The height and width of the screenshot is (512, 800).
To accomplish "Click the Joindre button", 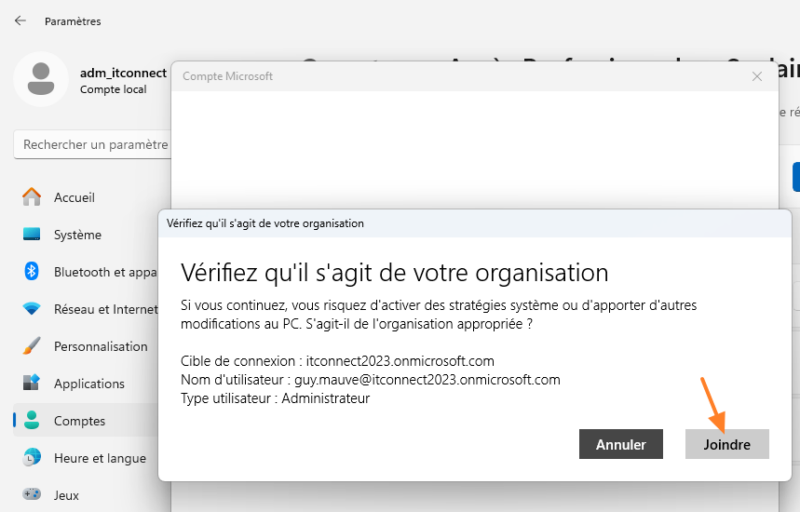I will click(x=727, y=444).
